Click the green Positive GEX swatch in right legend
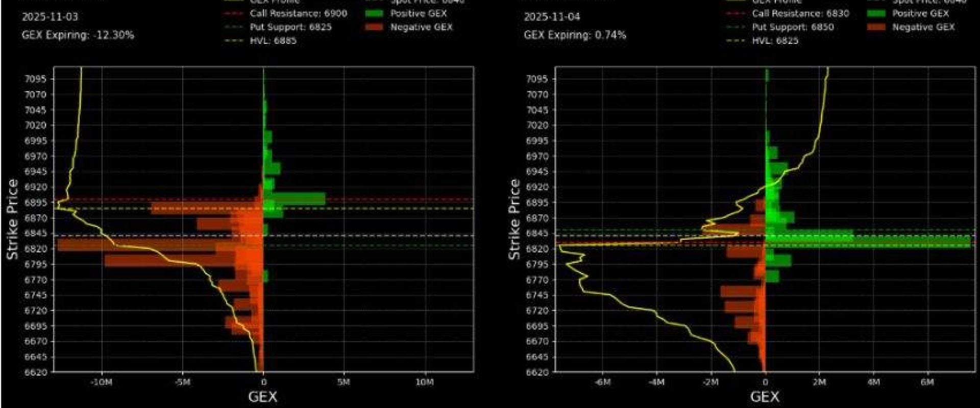The width and height of the screenshot is (980, 408). pyautogui.click(x=877, y=14)
